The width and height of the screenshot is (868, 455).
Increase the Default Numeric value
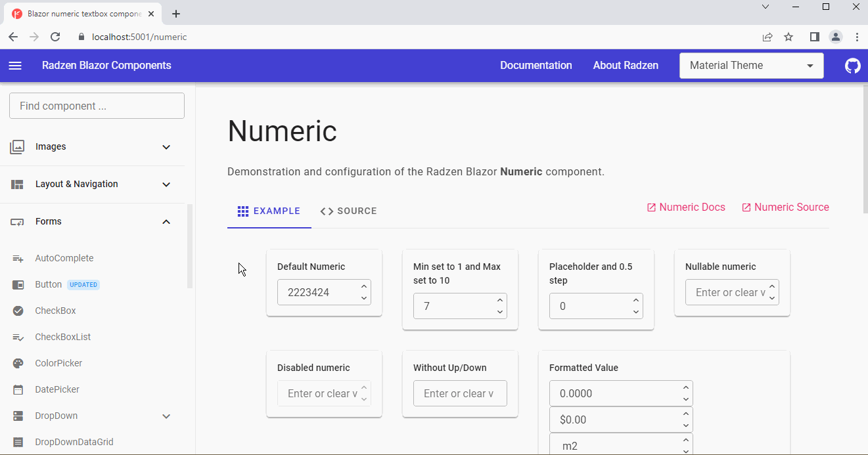(364, 286)
